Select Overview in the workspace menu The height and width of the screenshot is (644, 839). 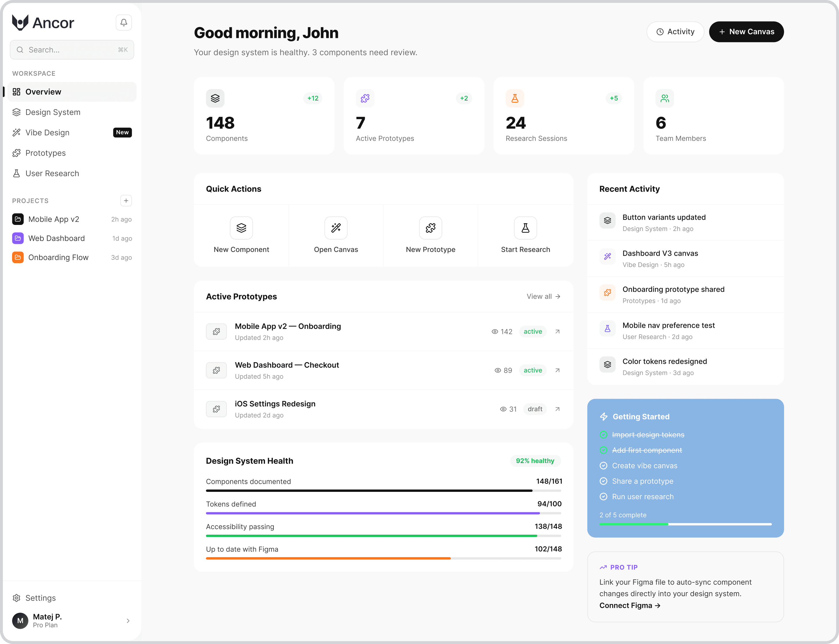point(43,92)
